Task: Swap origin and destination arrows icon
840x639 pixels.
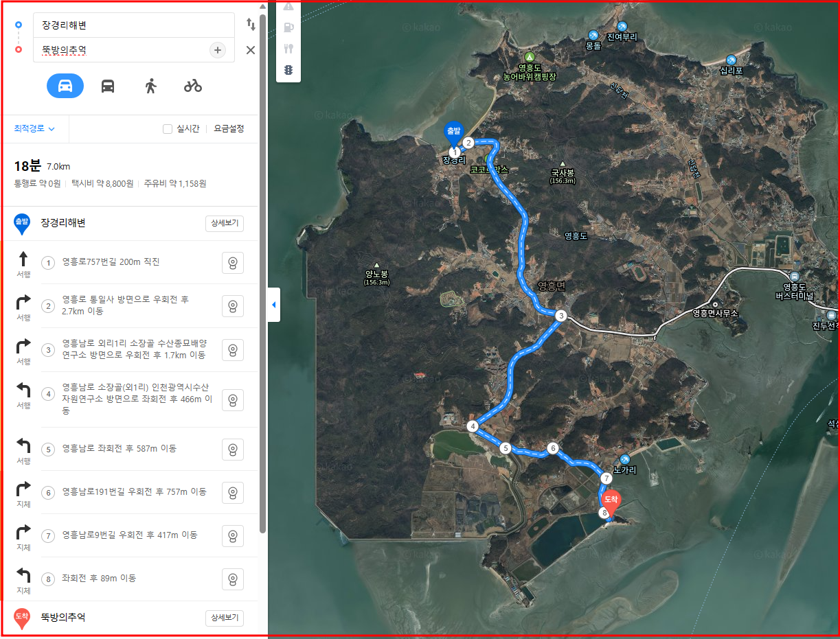Action: [251, 25]
